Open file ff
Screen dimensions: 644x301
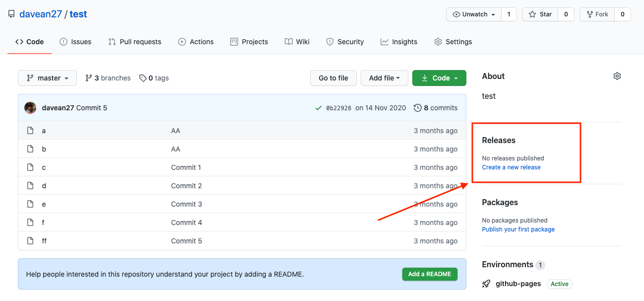click(x=44, y=241)
